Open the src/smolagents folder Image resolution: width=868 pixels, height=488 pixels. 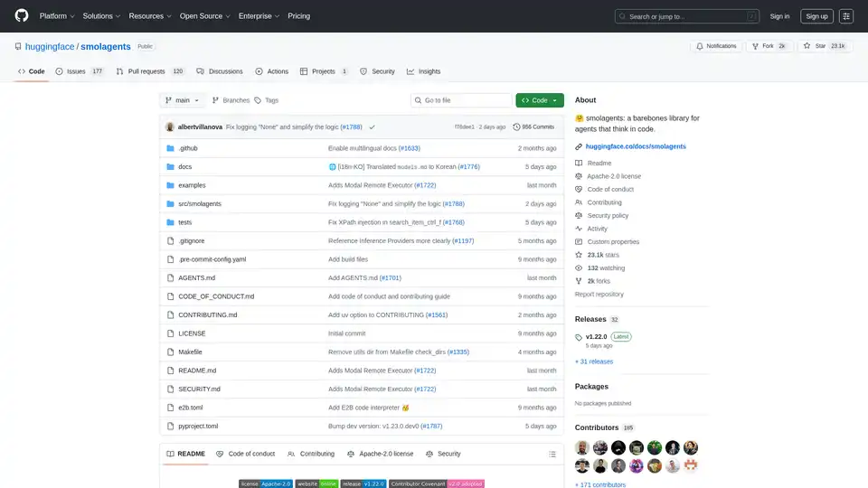pyautogui.click(x=200, y=204)
